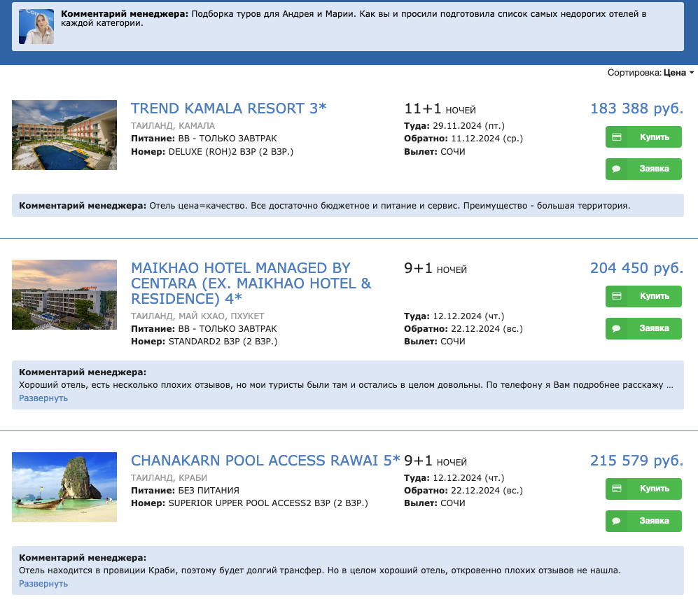Open Trend Kamala Resort 3* hotel link
This screenshot has height=616, width=698.
pyautogui.click(x=228, y=108)
